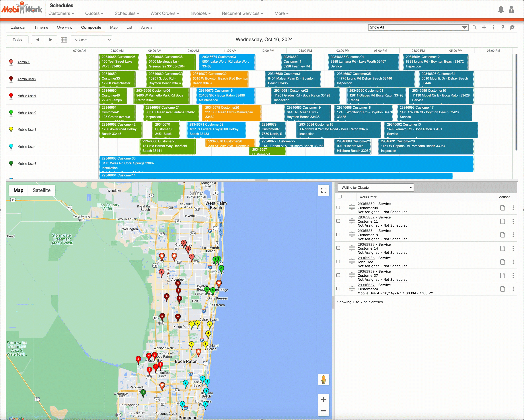Click the graduation cap training icon

(512, 28)
